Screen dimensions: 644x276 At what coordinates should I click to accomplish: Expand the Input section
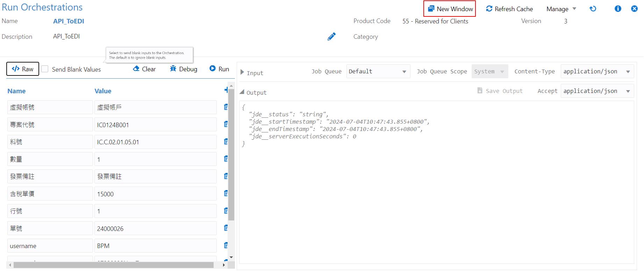242,72
